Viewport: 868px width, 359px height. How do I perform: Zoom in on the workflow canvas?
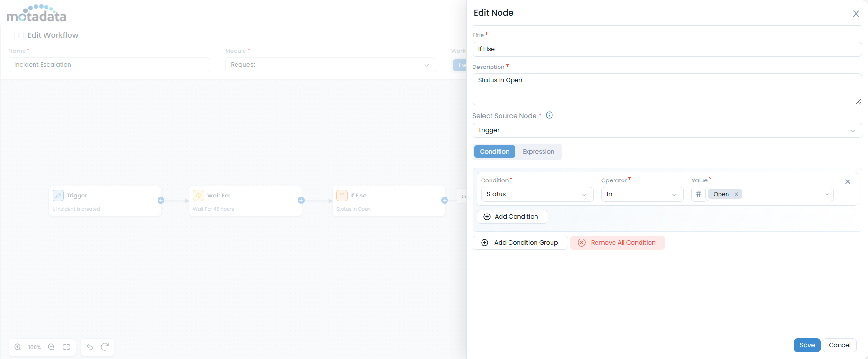point(18,347)
